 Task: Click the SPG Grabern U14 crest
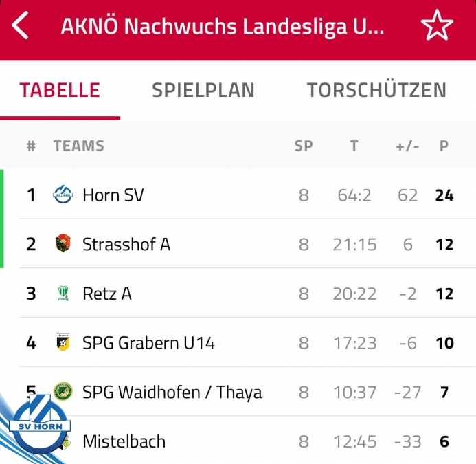(x=63, y=342)
